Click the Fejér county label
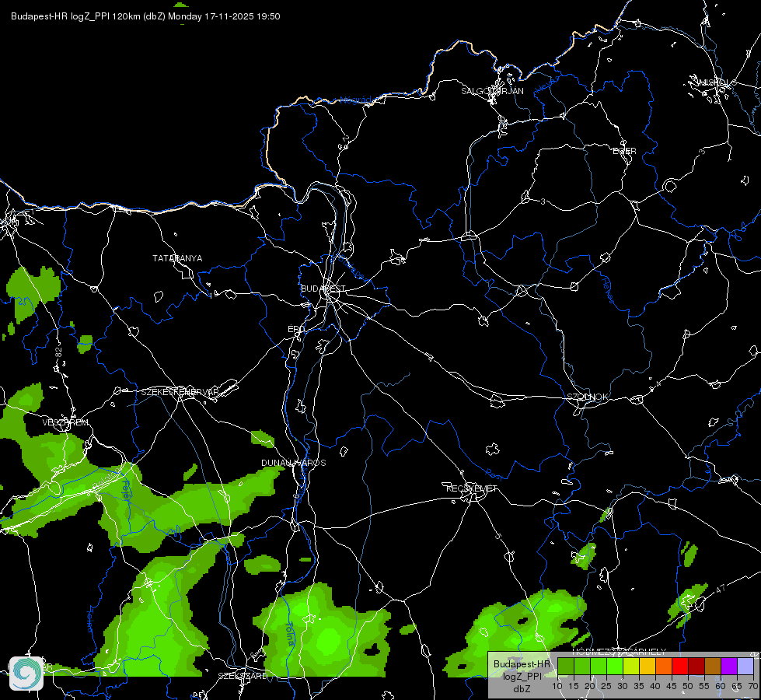This screenshot has width=761, height=700. [126, 488]
